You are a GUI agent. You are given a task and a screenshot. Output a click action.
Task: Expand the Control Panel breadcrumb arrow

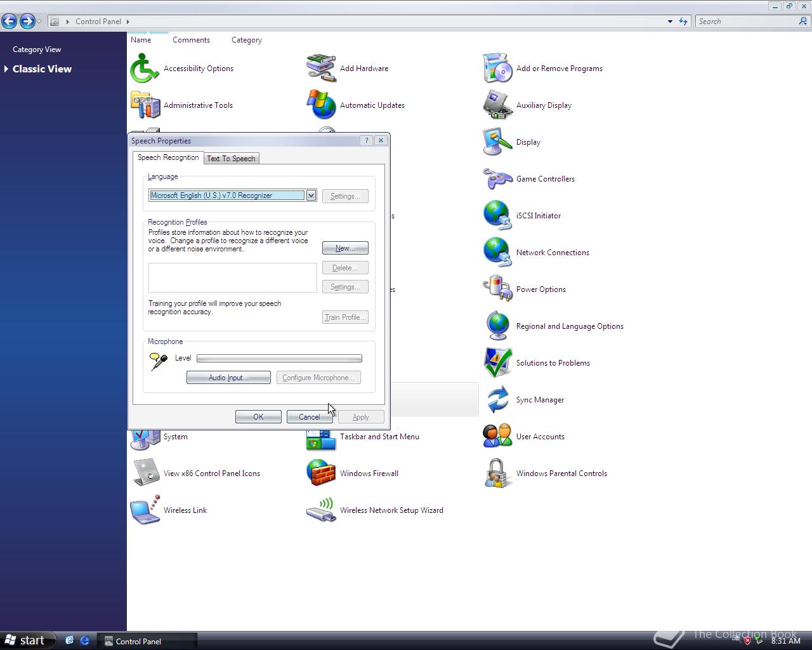[x=128, y=22]
